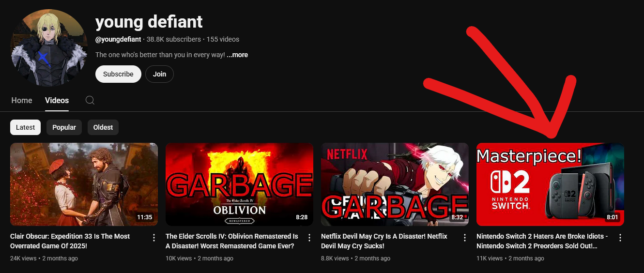
Task: Click the 8:28 duration badge
Action: [302, 217]
